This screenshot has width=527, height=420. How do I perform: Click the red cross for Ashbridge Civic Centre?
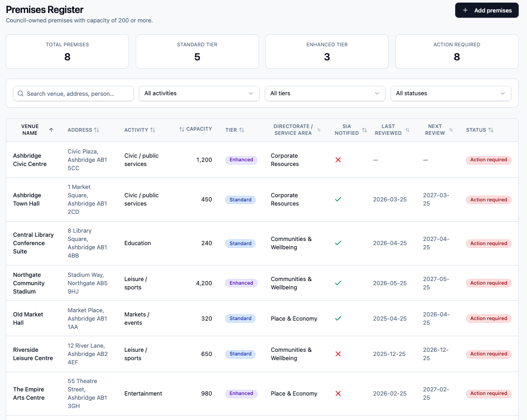pos(338,160)
